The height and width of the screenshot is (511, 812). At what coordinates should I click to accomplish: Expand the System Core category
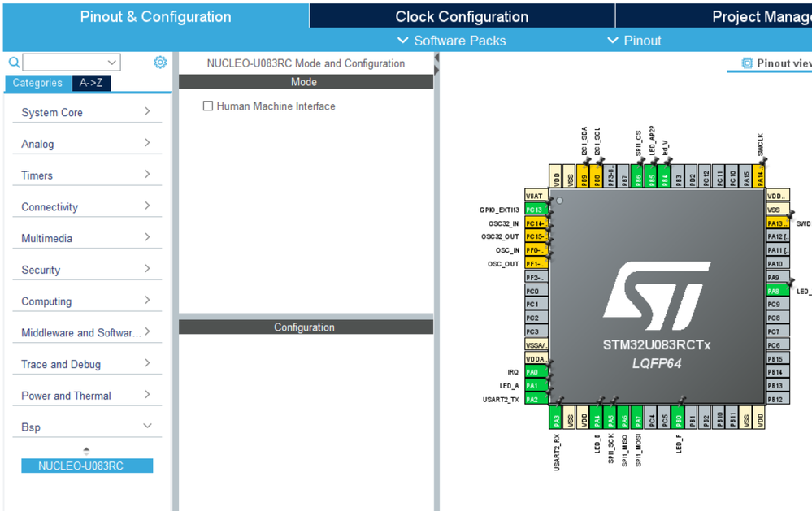coord(87,112)
